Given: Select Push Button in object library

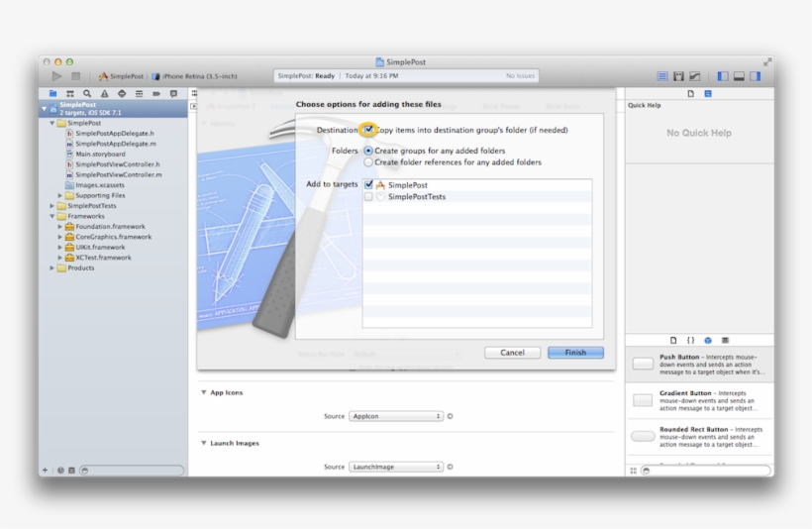Looking at the screenshot, I should click(x=700, y=365).
